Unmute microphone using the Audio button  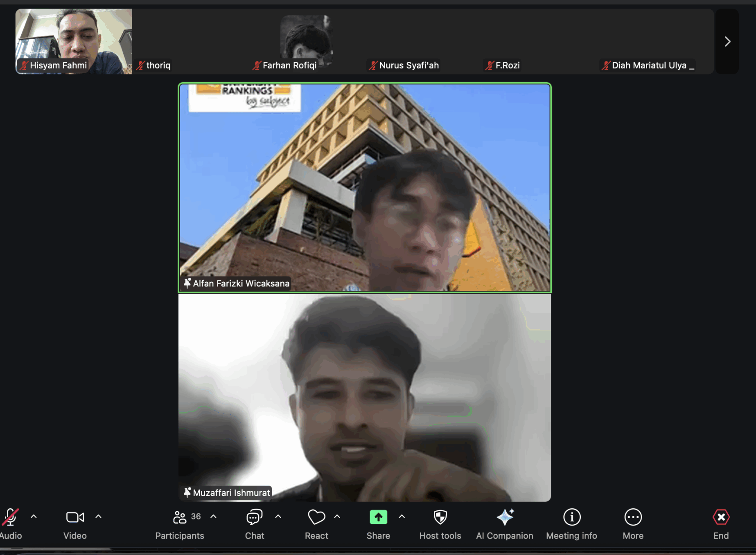pos(11,518)
